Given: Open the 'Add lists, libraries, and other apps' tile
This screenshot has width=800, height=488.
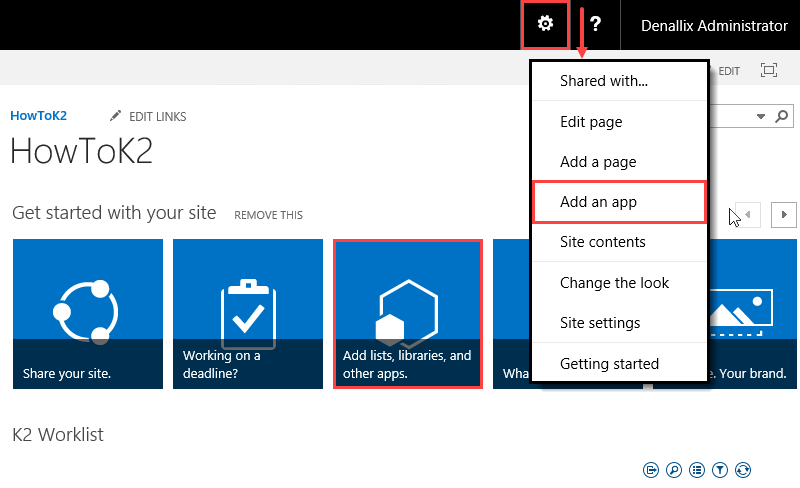Looking at the screenshot, I should pyautogui.click(x=408, y=314).
